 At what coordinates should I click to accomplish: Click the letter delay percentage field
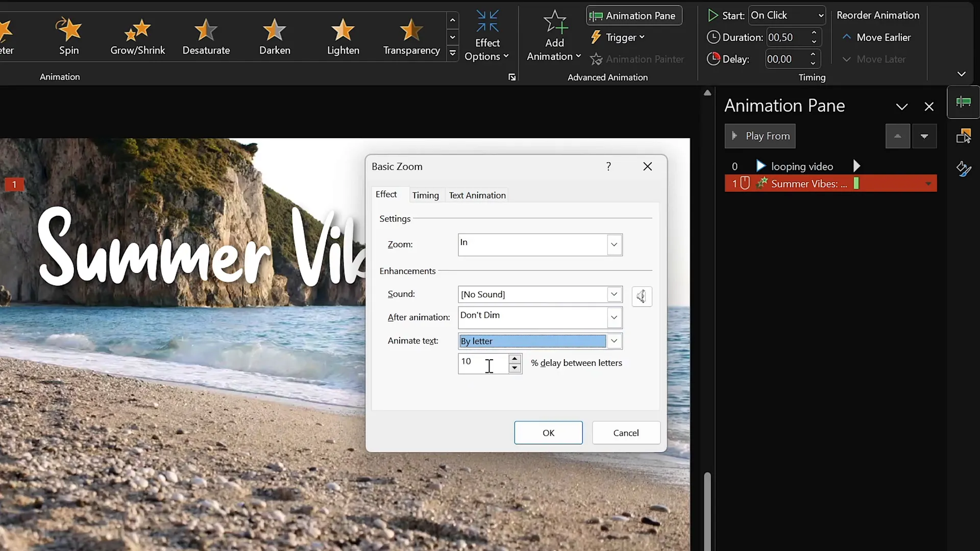[483, 363]
